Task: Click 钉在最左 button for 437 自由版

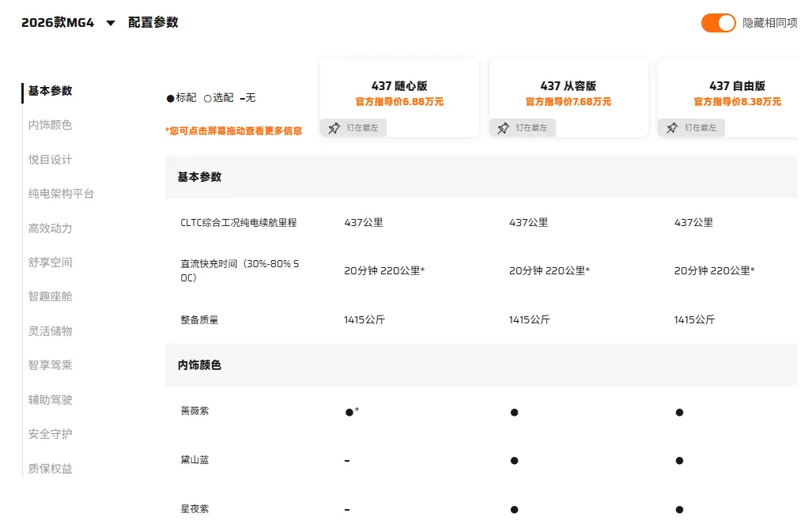Action: (691, 128)
